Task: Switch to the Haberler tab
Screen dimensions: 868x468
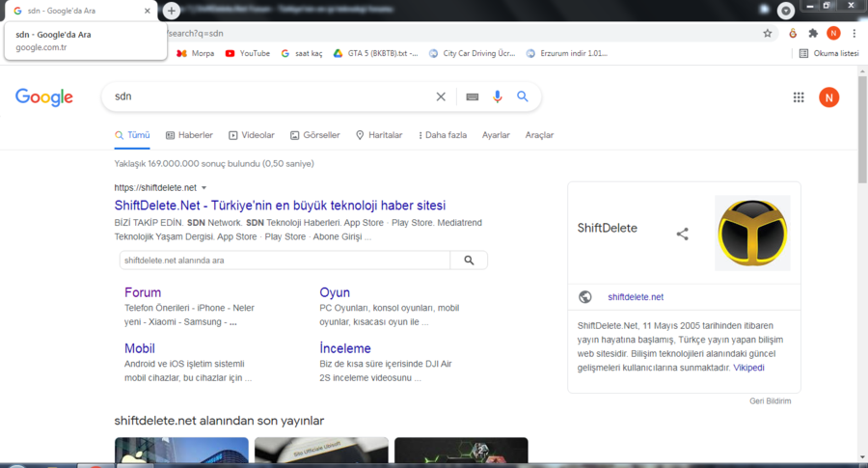Action: point(189,135)
